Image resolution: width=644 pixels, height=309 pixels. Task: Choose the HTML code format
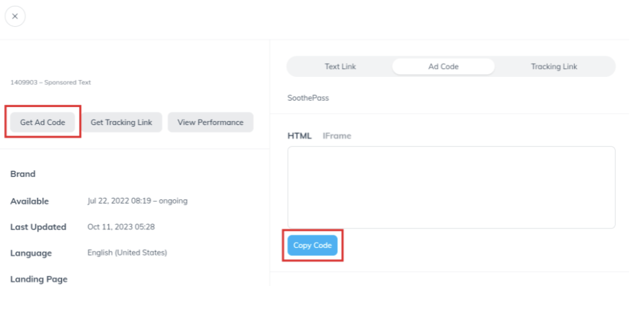coord(300,136)
